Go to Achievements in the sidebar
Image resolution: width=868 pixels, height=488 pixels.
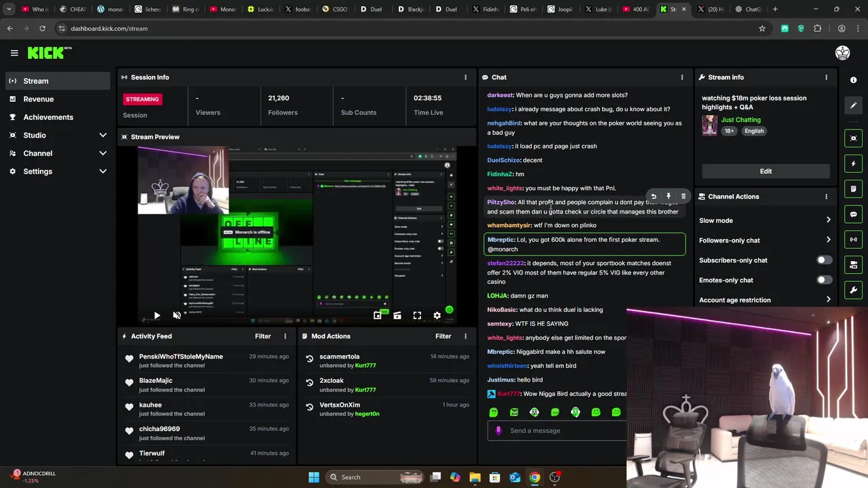(x=58, y=117)
